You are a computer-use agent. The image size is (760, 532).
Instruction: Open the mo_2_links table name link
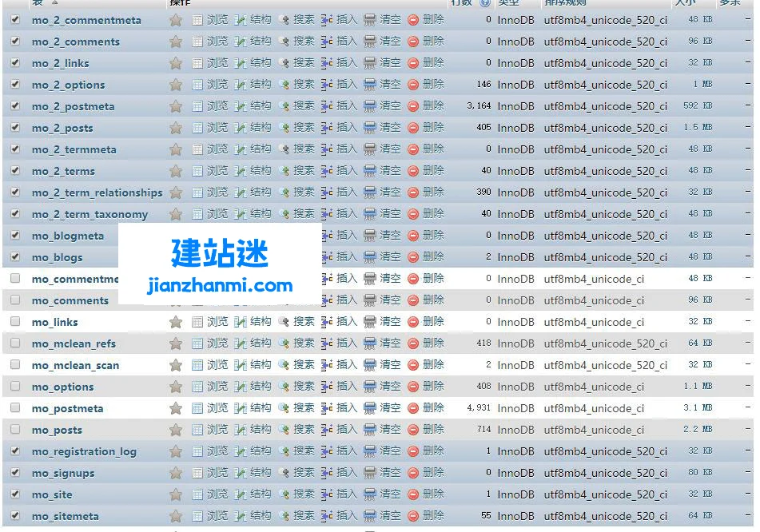(60, 63)
